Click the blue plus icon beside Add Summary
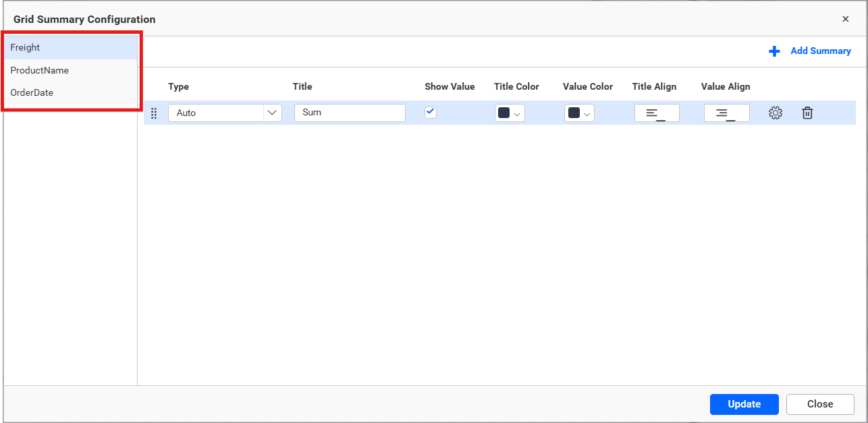The image size is (868, 423). tap(774, 51)
